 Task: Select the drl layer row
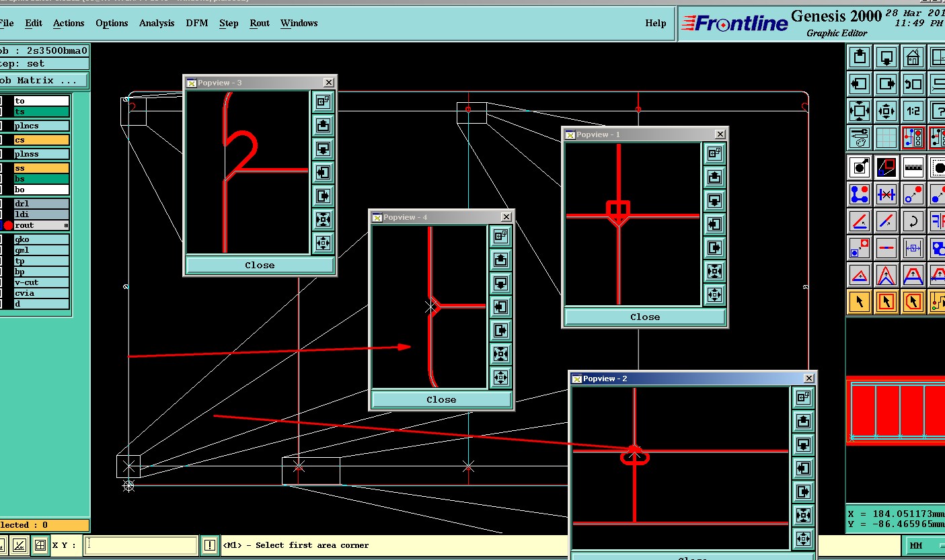point(41,204)
